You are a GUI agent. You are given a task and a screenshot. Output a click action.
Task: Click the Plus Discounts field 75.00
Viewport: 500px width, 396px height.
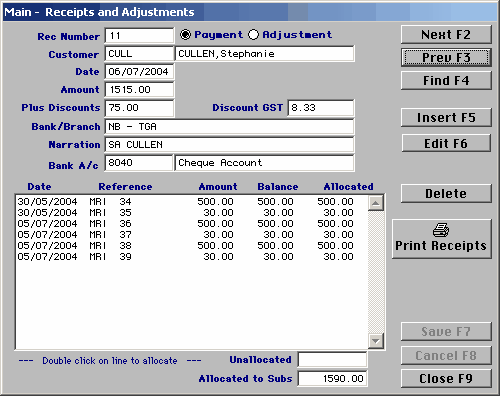[x=139, y=108]
